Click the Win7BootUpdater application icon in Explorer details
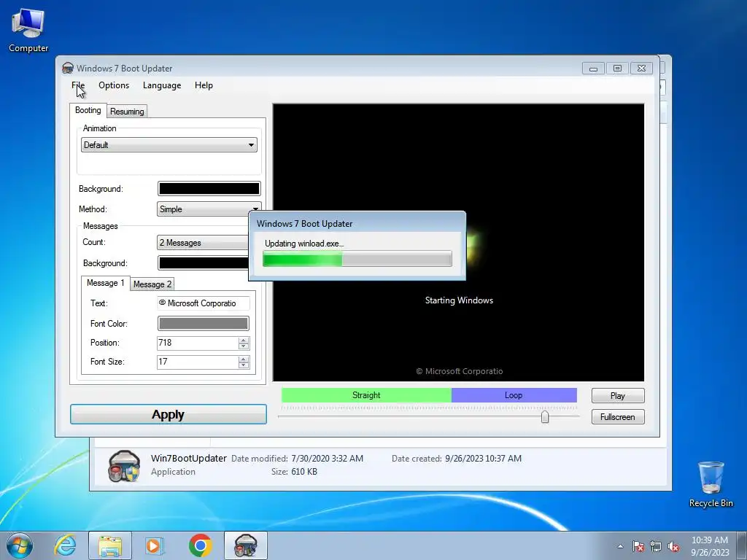Viewport: 747px width, 560px height. 124,466
